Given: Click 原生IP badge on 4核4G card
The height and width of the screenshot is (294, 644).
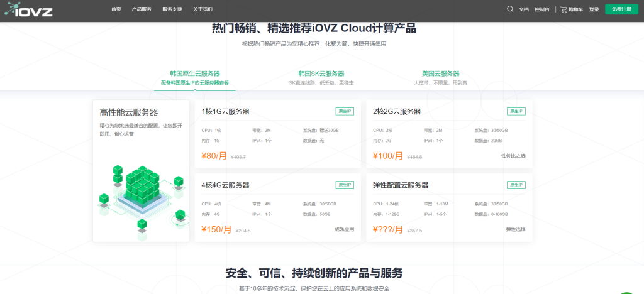Looking at the screenshot, I should 345,185.
